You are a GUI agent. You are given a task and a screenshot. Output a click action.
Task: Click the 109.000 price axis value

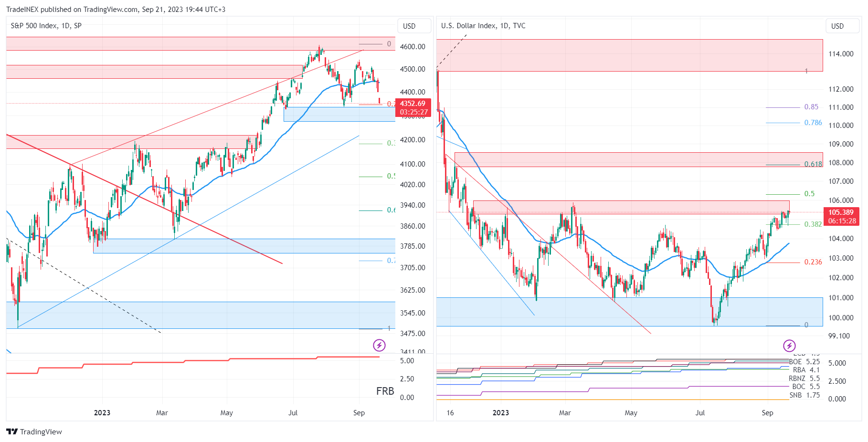tap(841, 144)
